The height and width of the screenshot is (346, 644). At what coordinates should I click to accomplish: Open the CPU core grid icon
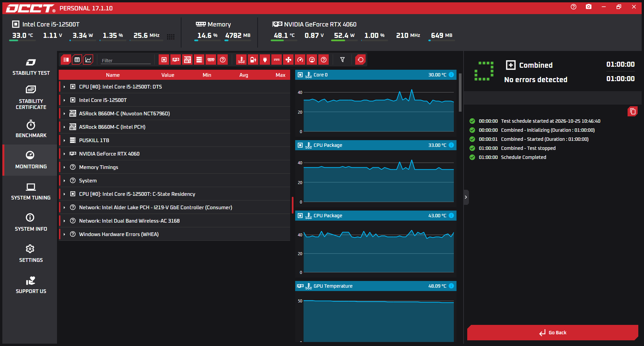point(171,37)
